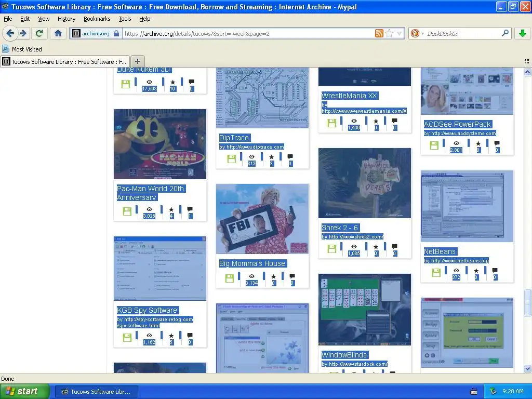This screenshot has height=399, width=532.
Task: Open the URL history dropdown arrow
Action: (400, 33)
